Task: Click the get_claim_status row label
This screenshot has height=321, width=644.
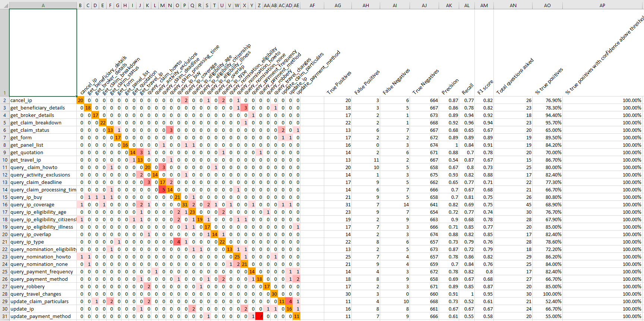Action: tap(43, 130)
